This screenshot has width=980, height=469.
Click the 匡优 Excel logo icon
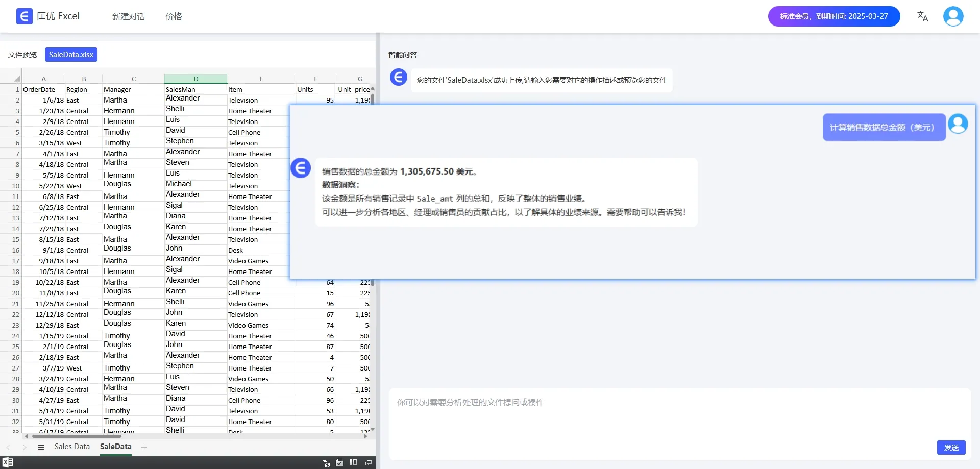24,16
